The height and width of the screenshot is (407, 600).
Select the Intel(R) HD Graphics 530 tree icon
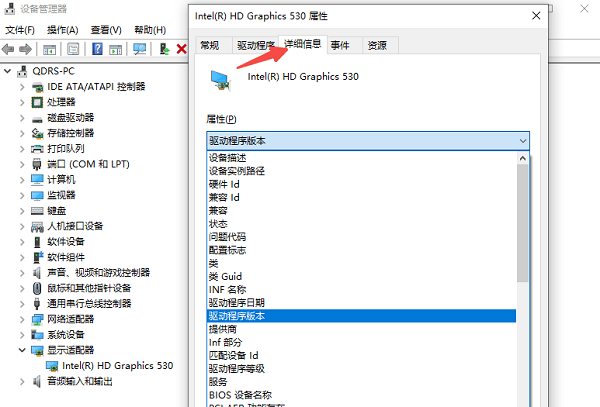click(x=52, y=366)
